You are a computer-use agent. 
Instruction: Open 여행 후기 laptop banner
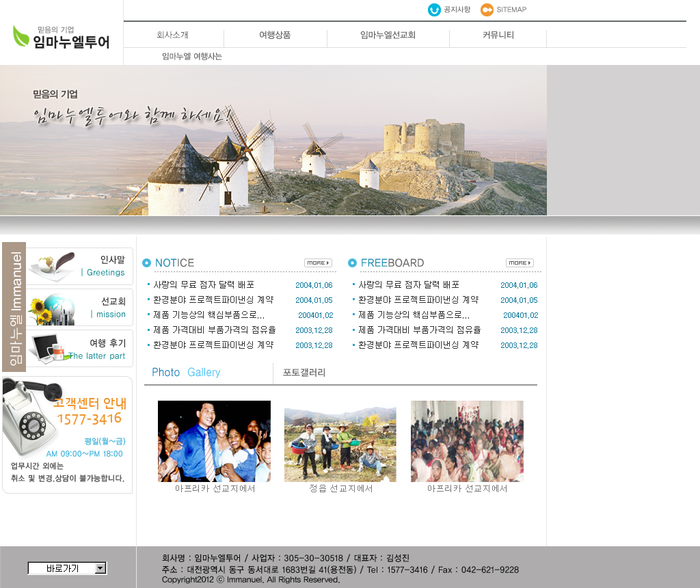(79, 349)
